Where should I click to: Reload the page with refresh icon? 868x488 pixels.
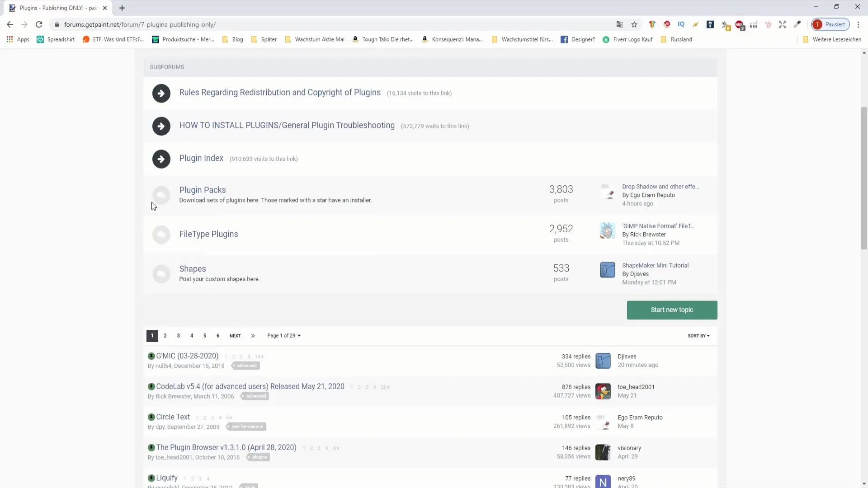click(x=39, y=24)
